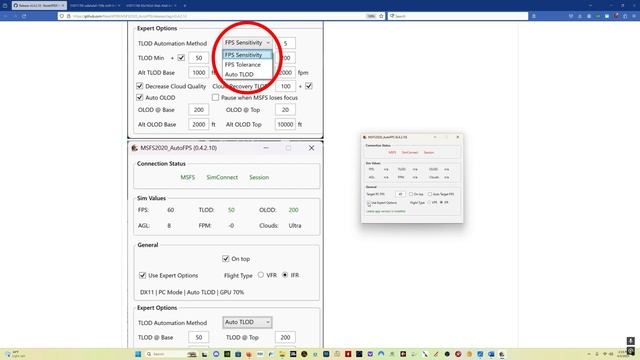Toggle On top in the small AutoFPS window
This screenshot has height=360, width=640.
coord(411,194)
